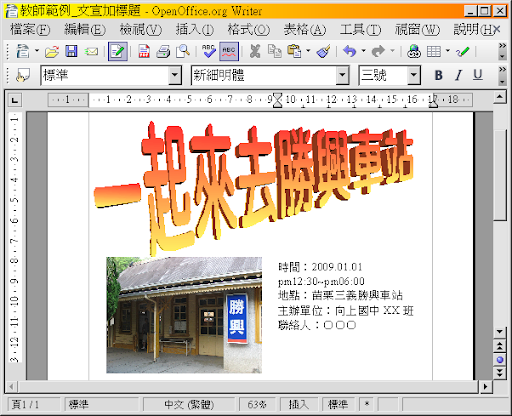The width and height of the screenshot is (512, 416).
Task: Click the Undo arrow icon
Action: (x=349, y=51)
